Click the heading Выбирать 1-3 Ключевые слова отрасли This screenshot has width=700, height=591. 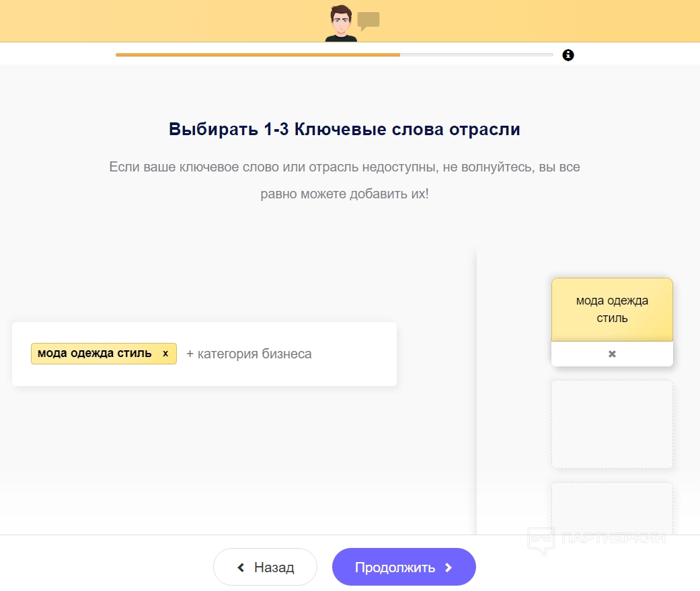coord(345,130)
